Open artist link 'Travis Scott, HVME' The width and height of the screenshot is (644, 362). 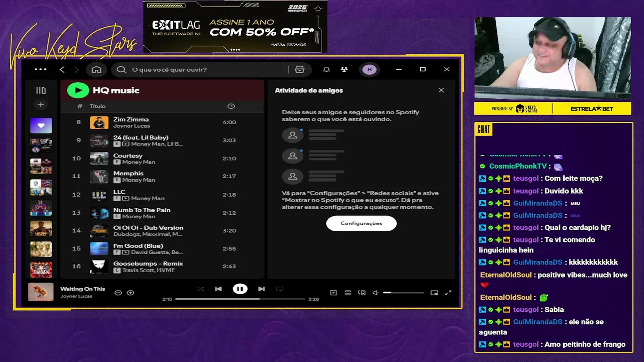tap(148, 270)
